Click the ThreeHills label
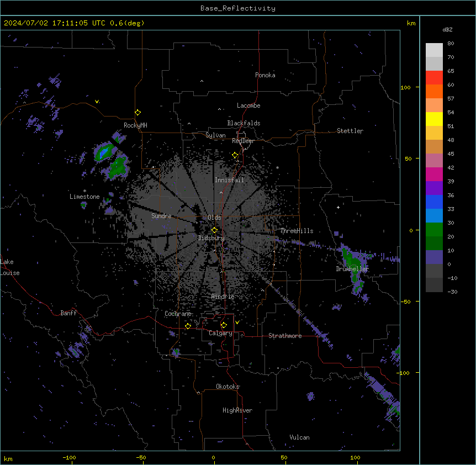Image resolution: width=476 pixels, height=465 pixels. point(297,231)
